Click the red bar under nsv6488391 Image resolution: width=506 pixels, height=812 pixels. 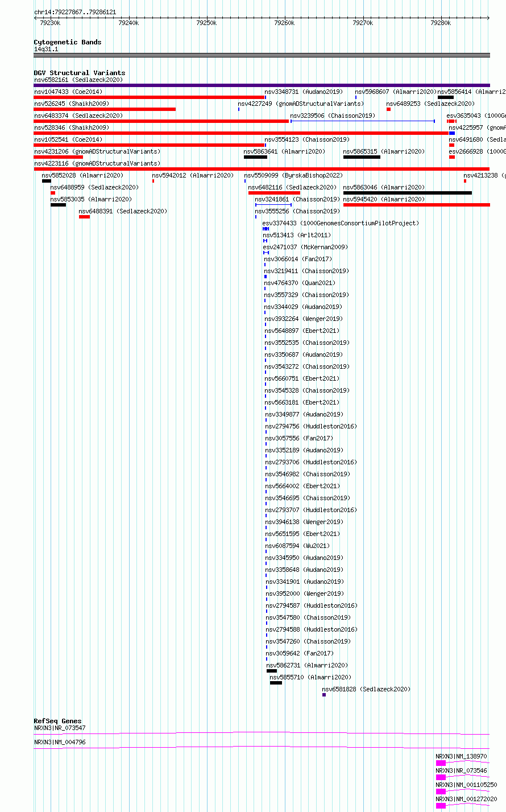[84, 217]
